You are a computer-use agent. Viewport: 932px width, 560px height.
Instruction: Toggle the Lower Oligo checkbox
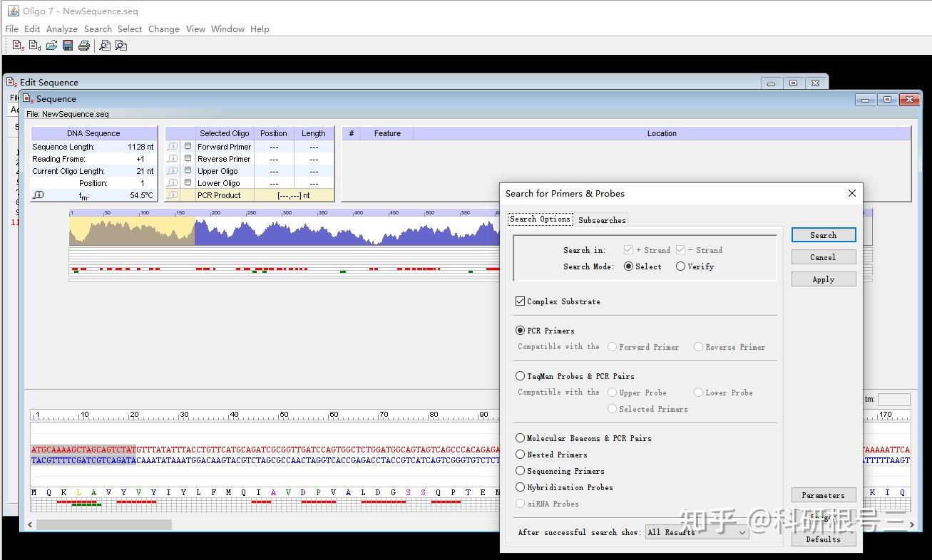188,182
